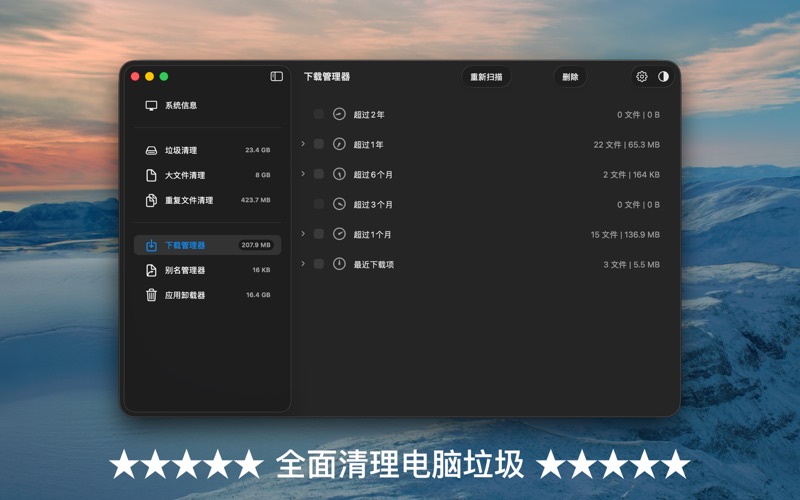Click the clock icon in the 超过 6 个月 row

(339, 174)
